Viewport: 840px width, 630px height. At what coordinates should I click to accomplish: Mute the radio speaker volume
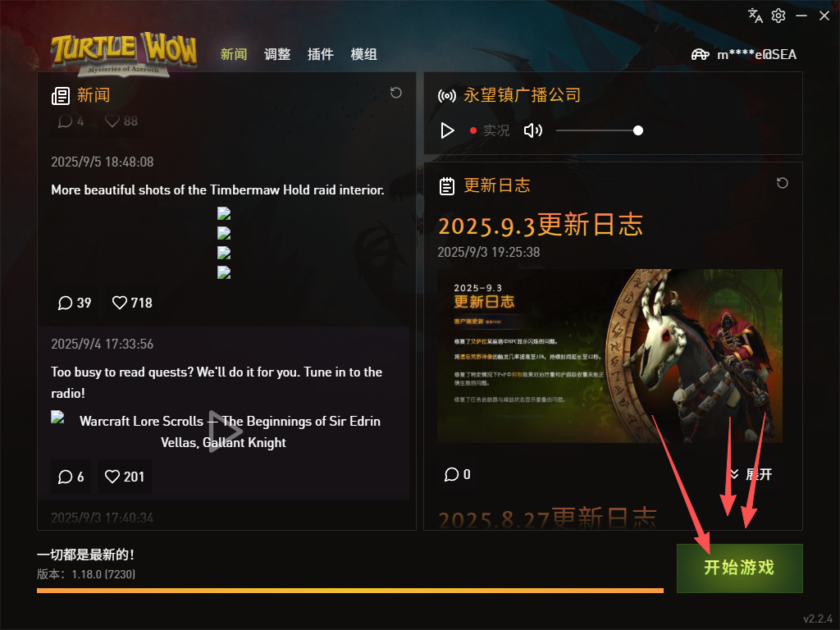532,130
